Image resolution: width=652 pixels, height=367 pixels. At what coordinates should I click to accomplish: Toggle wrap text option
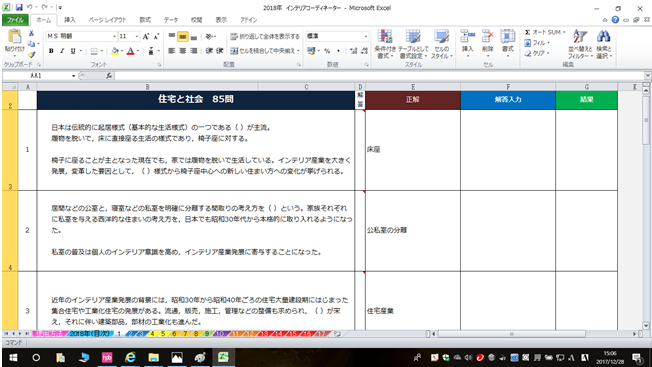coord(265,37)
